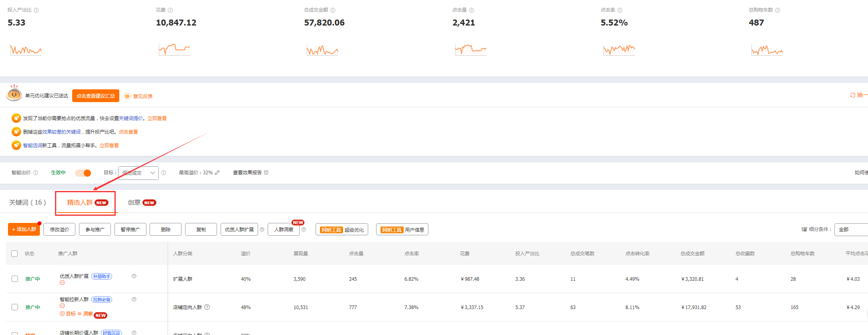Click help icon beside top 点击率 metric
This screenshot has width=868, height=335.
(x=620, y=10)
